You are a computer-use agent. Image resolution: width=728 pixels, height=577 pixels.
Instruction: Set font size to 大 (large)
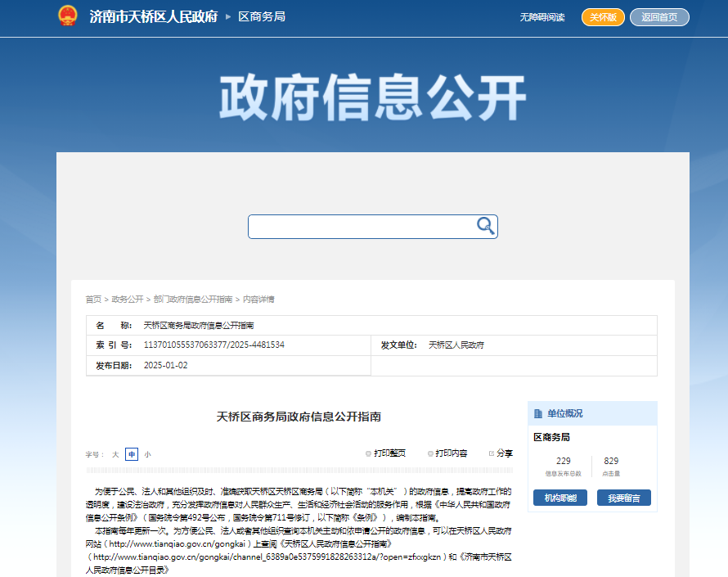click(x=115, y=454)
